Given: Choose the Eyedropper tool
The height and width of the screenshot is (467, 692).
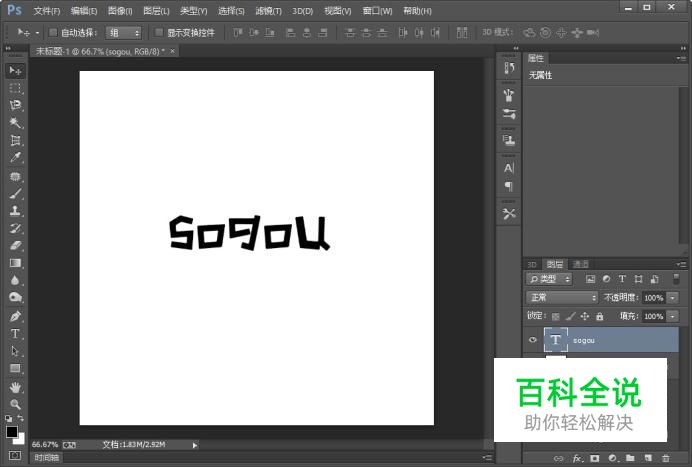Looking at the screenshot, I should (15, 158).
